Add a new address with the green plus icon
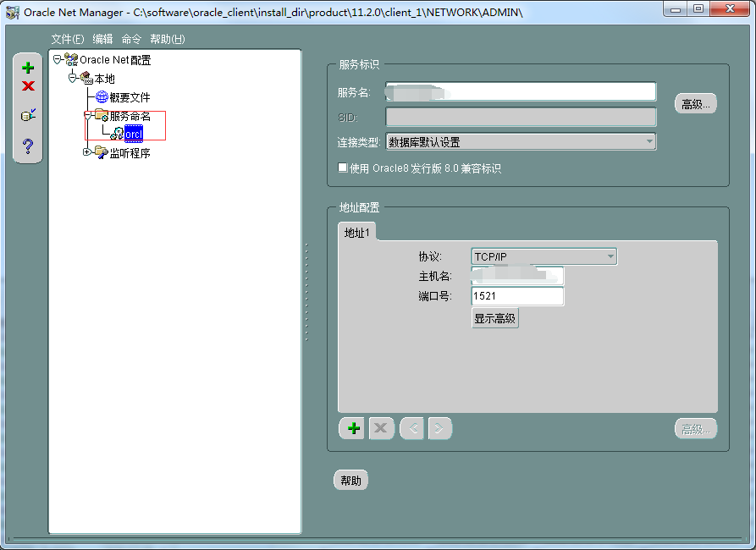This screenshot has width=756, height=550. pos(351,428)
